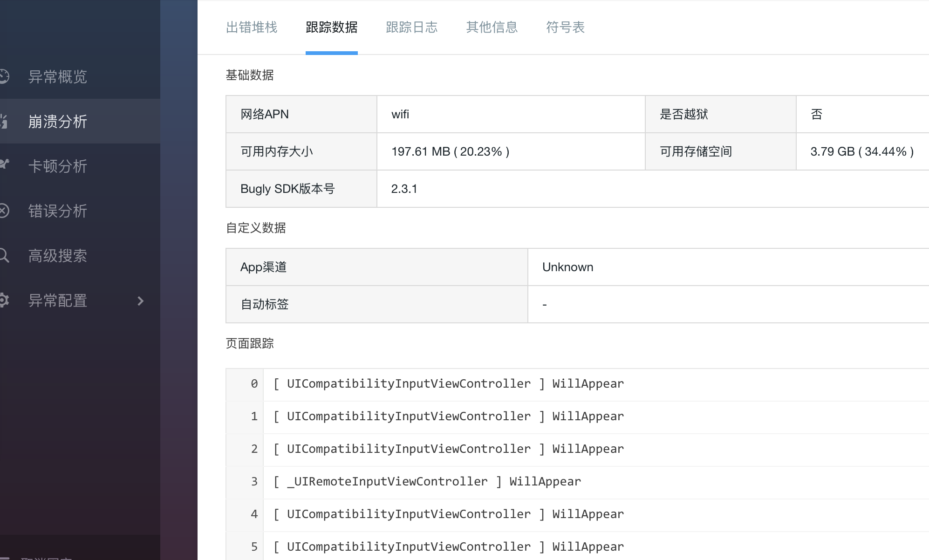Screen dimensions: 929x560
Task: Click row 3 _UIRemoteInputViewController WillAppear
Action: point(578,482)
